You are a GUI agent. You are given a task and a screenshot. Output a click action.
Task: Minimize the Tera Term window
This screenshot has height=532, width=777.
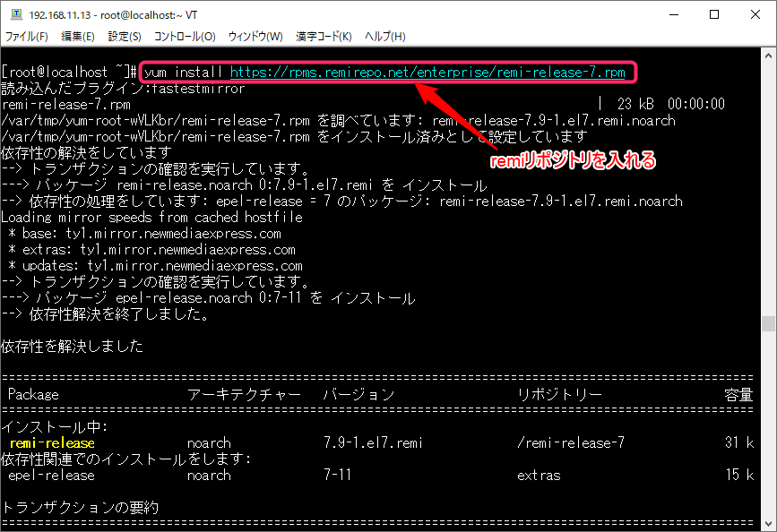[x=673, y=15]
